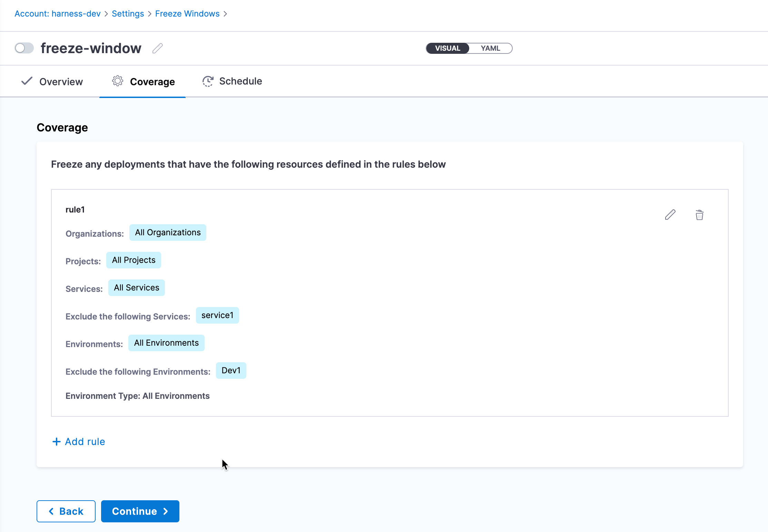Open the Overview tab
Screen dimensions: 768x532
click(x=61, y=82)
